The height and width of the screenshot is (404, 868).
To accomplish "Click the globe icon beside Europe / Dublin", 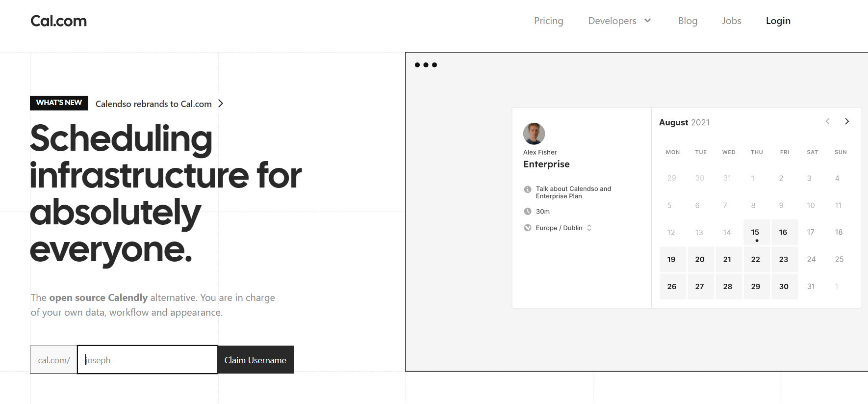I will [x=528, y=228].
